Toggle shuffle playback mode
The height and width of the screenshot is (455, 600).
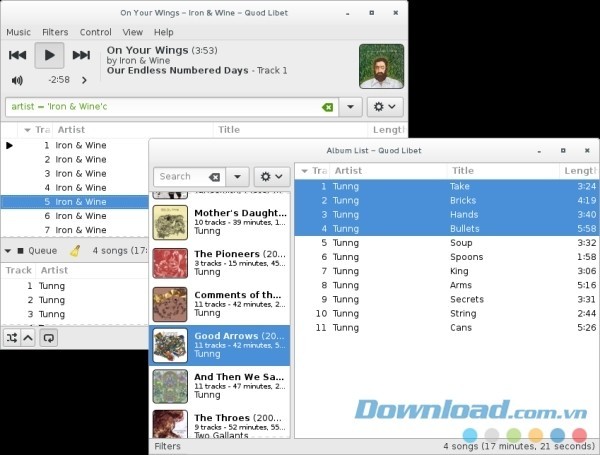pyautogui.click(x=11, y=338)
